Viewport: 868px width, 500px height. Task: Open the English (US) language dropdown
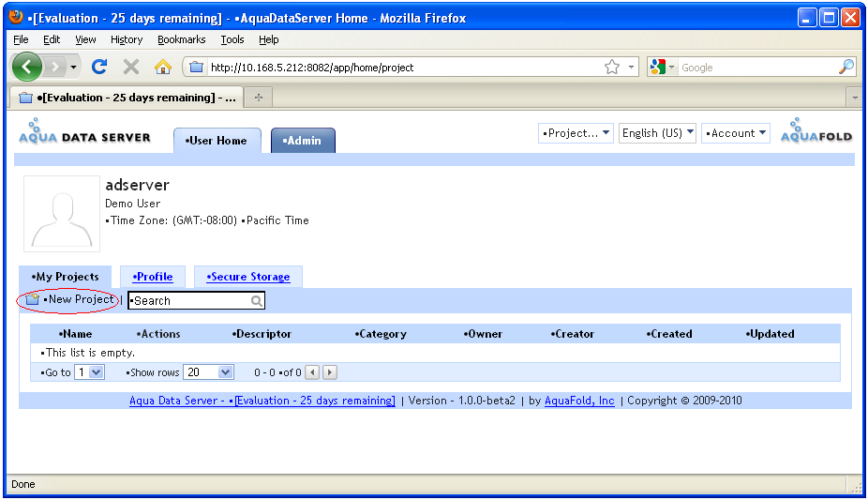657,133
